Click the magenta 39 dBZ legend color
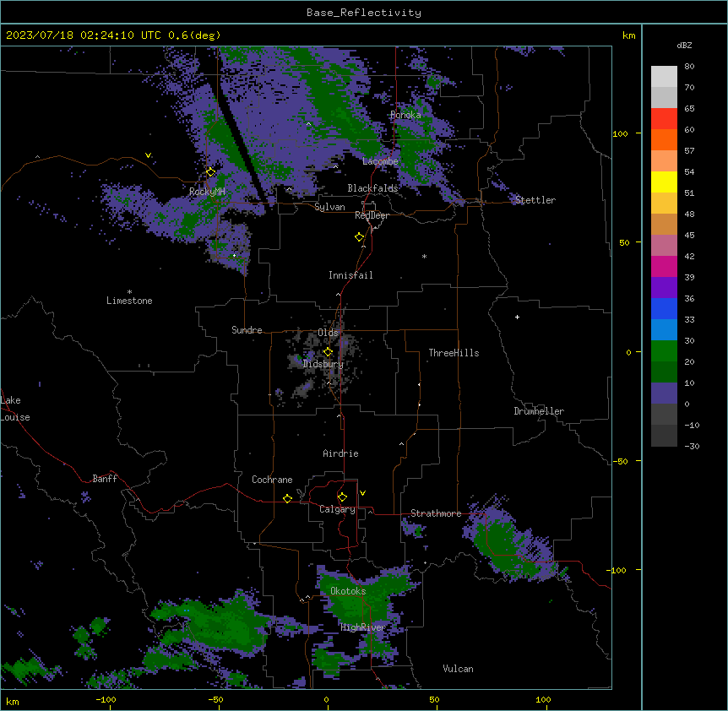Viewport: 728px width, 711px height. [x=664, y=266]
